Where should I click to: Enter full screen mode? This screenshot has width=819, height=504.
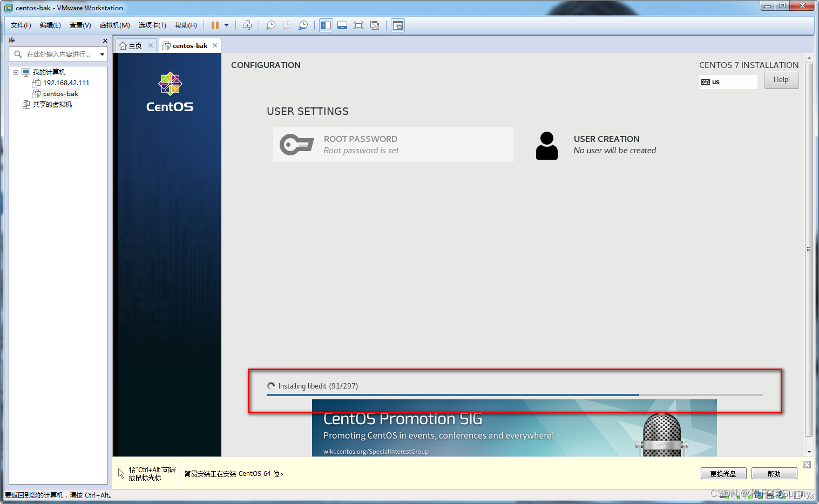coord(358,25)
